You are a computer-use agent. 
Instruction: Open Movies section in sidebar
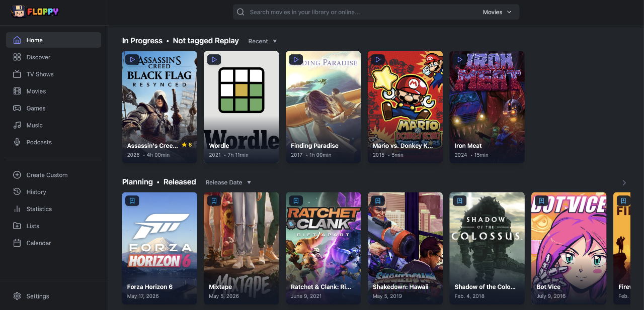(x=53, y=91)
